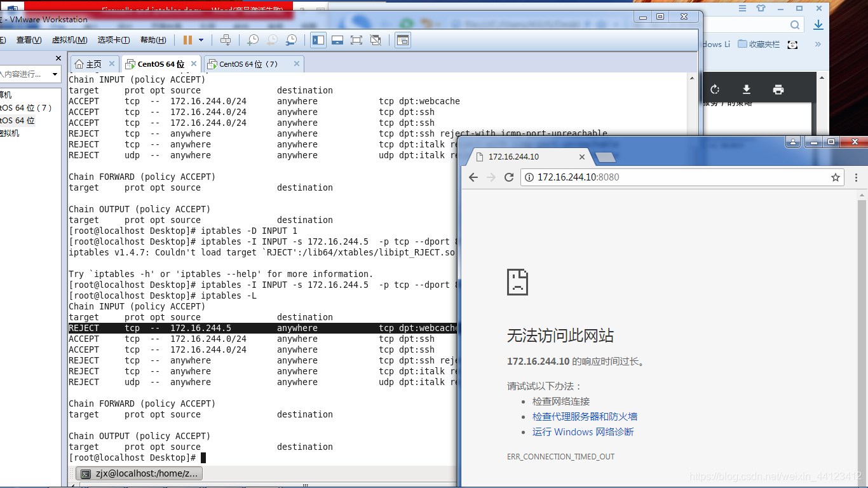Select the active CentOS 64 位 tab
Image resolution: width=868 pixels, height=488 pixels.
tap(161, 64)
